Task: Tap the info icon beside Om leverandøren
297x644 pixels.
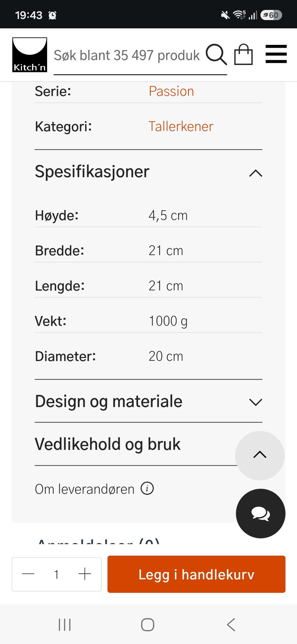Action: (147, 489)
